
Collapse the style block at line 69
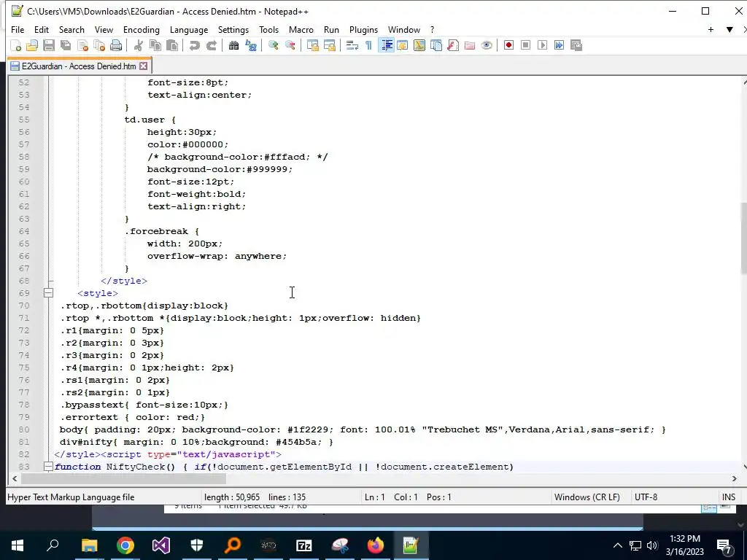[x=48, y=293]
